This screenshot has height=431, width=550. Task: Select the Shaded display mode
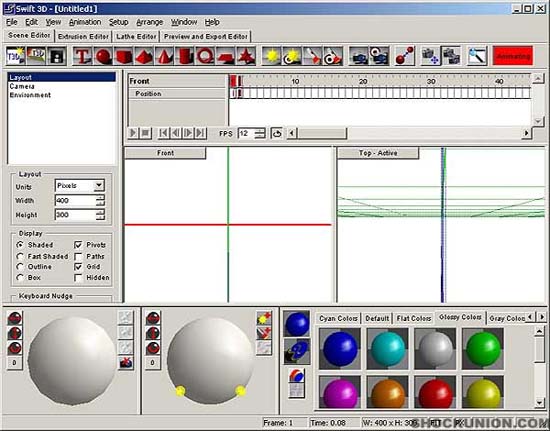[35, 245]
